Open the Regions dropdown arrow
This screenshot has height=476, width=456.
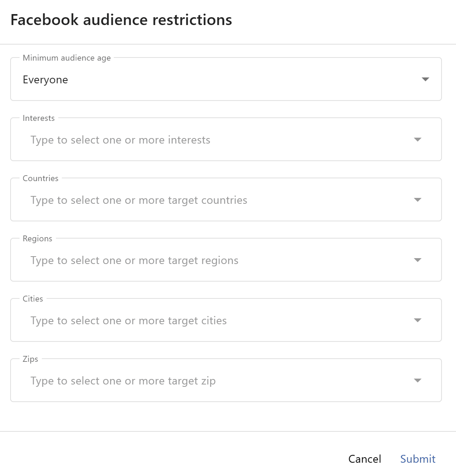417,260
